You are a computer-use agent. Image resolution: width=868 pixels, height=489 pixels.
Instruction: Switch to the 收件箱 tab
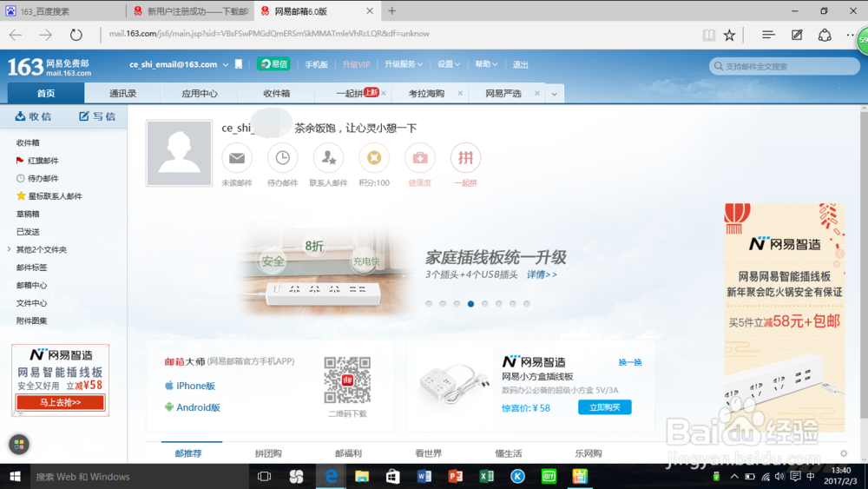(276, 94)
